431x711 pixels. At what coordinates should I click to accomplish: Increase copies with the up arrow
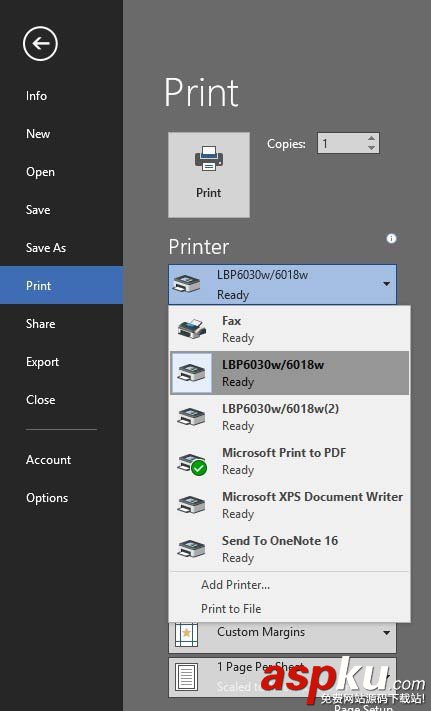point(372,139)
